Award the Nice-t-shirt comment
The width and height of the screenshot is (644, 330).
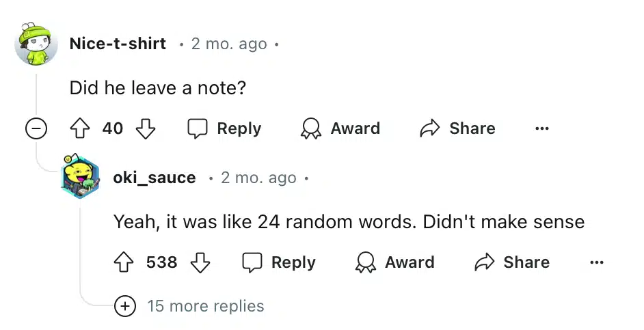point(340,128)
